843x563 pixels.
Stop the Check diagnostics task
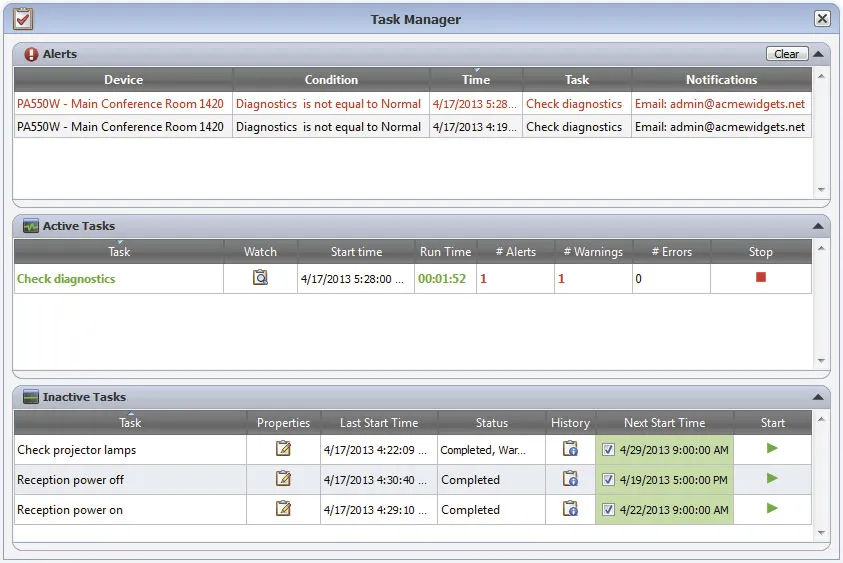point(761,277)
